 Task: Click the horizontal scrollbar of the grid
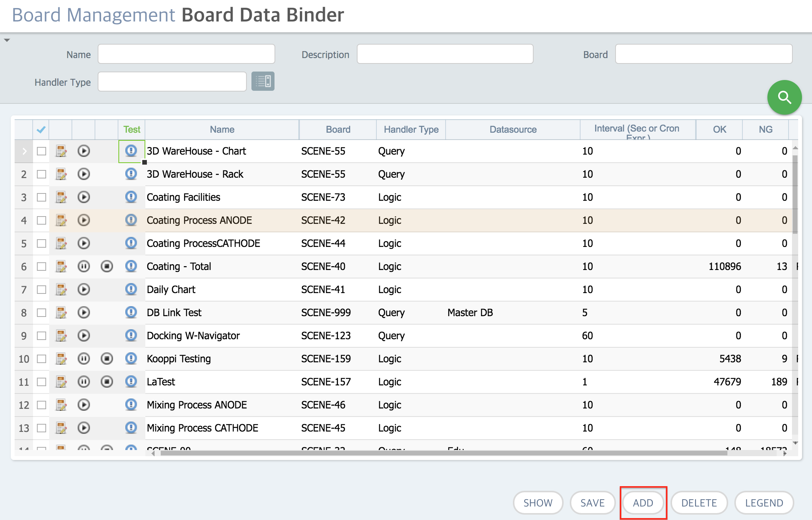444,453
